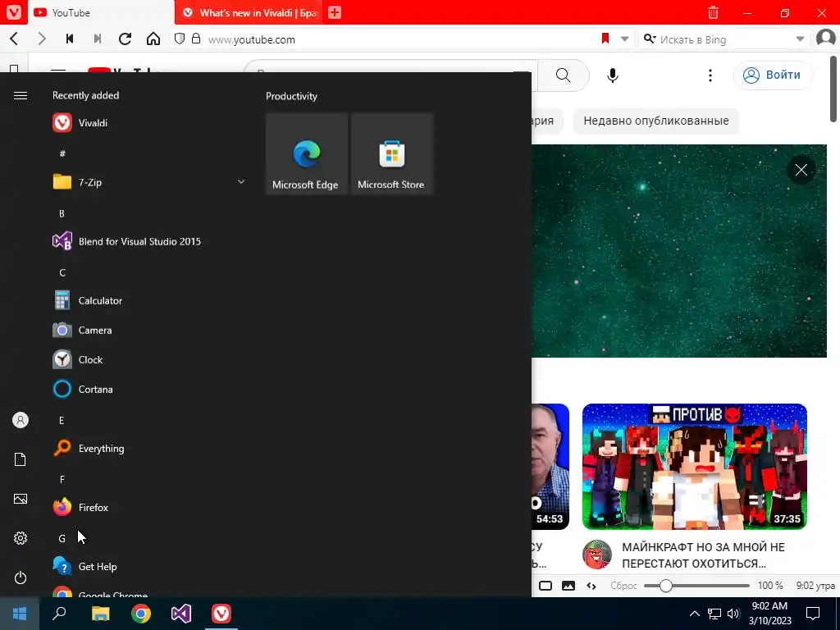
Task: Click the page vertical scrollbar
Action: coord(834,89)
